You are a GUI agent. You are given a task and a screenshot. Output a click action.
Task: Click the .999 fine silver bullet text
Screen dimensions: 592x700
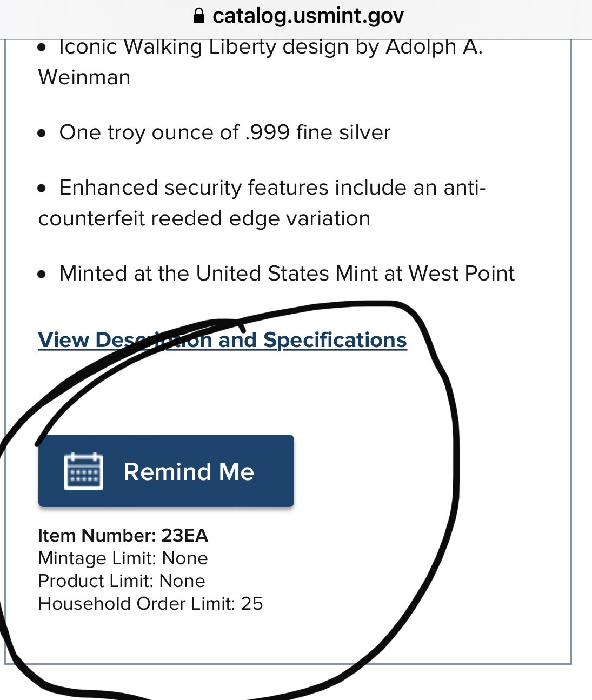click(224, 132)
